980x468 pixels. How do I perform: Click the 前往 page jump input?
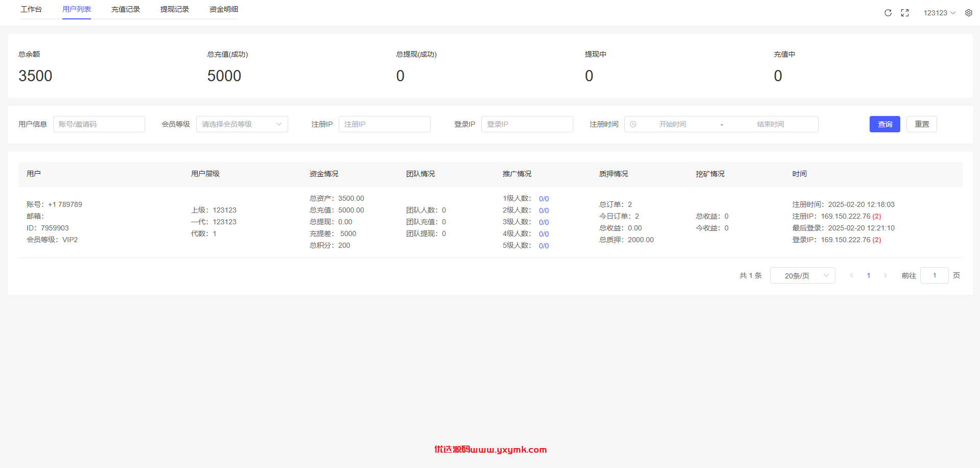tap(935, 275)
